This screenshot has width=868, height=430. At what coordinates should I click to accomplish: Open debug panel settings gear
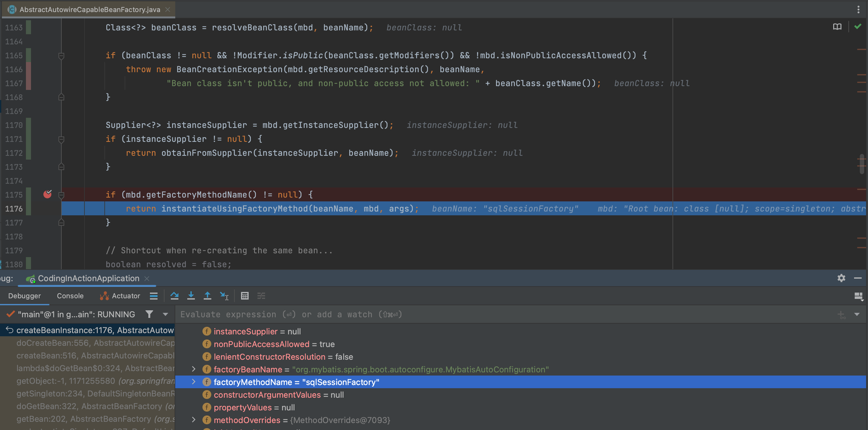point(841,278)
